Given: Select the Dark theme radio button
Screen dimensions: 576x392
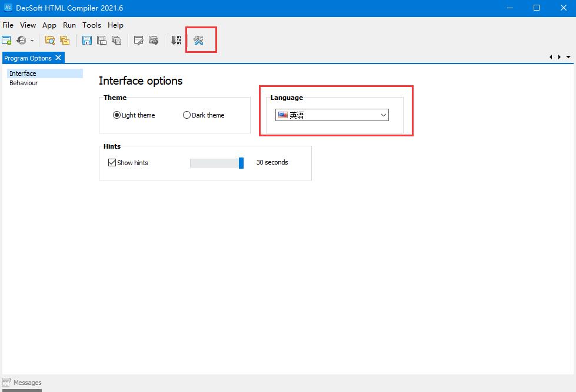Looking at the screenshot, I should click(x=187, y=115).
